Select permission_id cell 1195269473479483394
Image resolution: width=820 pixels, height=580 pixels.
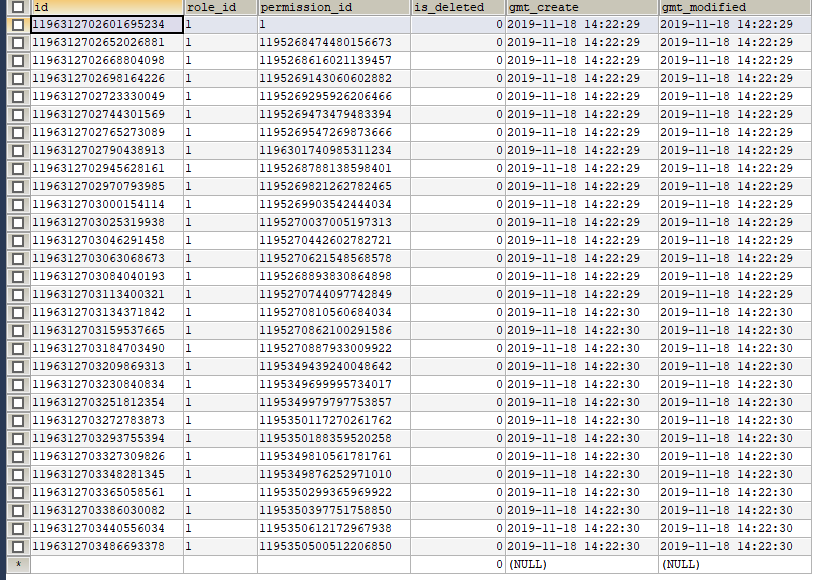point(334,115)
